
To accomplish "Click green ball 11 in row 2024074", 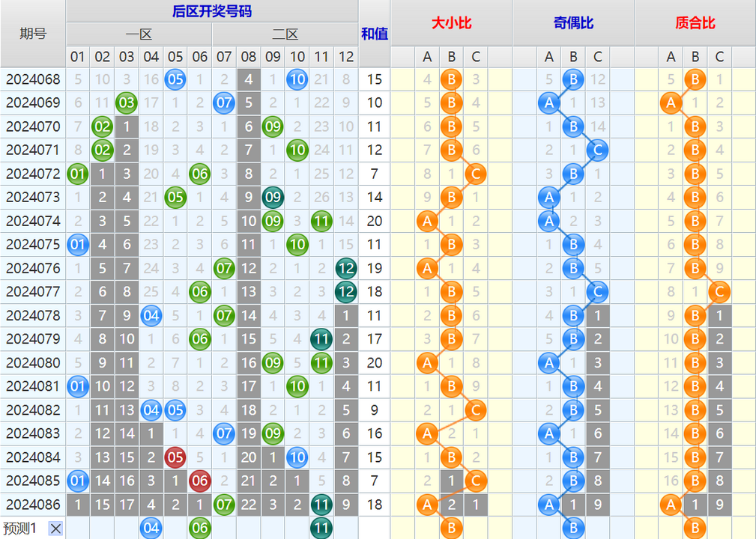I will 321,221.
